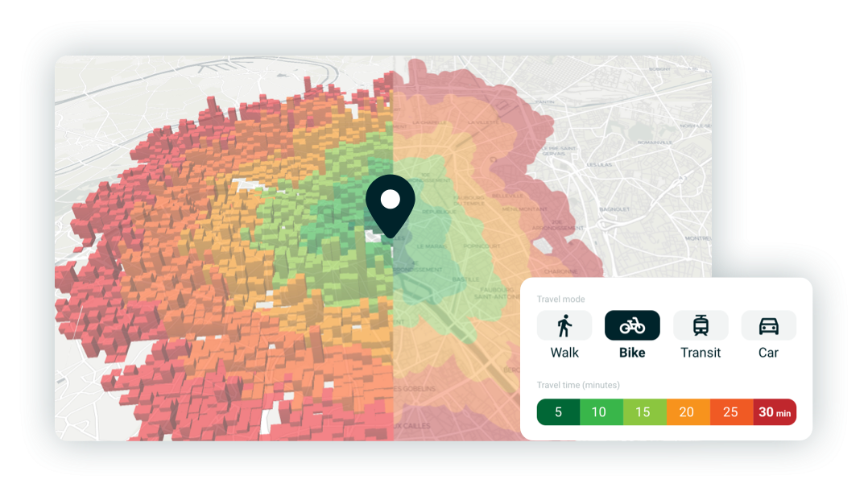The width and height of the screenshot is (868, 496).
Task: Choose the 5 minute travel time swatch
Action: 558,412
